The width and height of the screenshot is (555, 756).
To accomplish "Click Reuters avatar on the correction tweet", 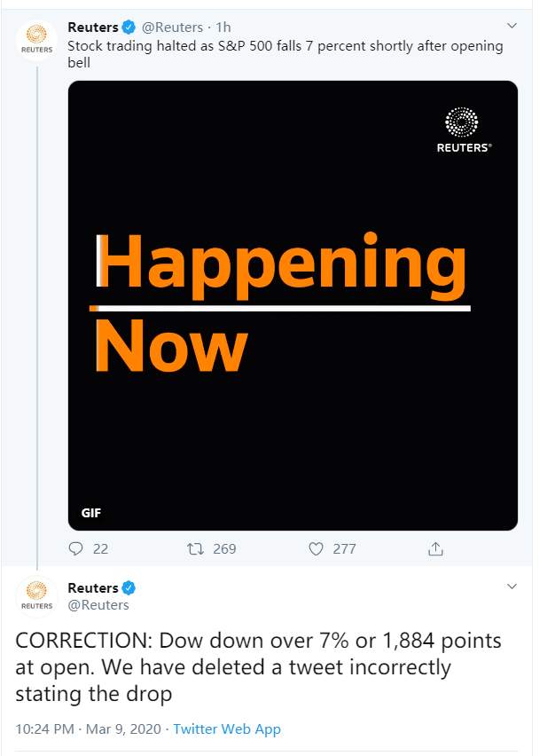I will [36, 595].
